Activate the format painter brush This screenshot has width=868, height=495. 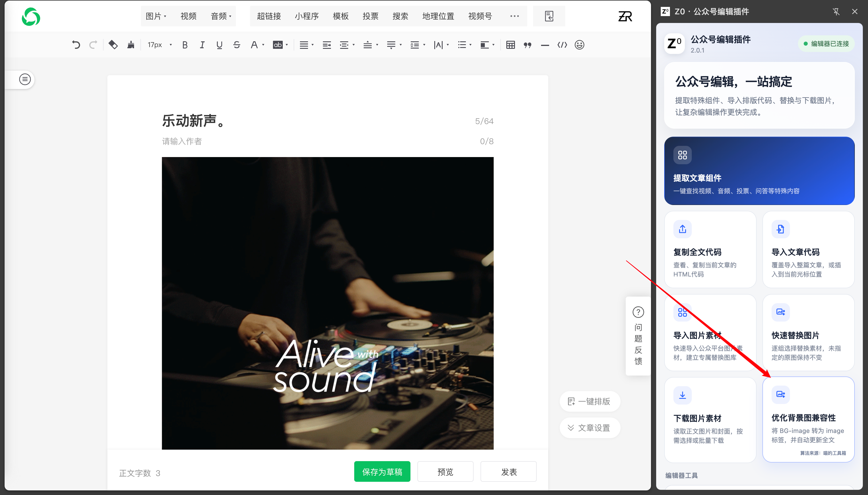[131, 45]
